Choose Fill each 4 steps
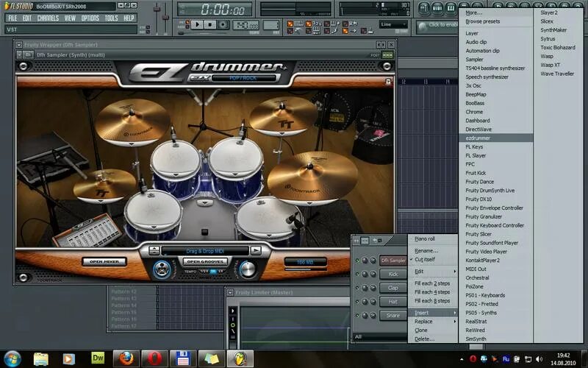This screenshot has width=588, height=368. click(433, 291)
